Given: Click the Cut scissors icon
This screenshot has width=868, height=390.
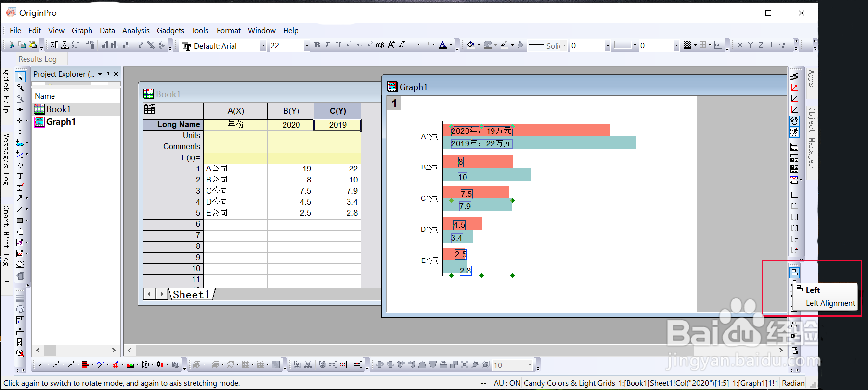Looking at the screenshot, I should [x=12, y=45].
